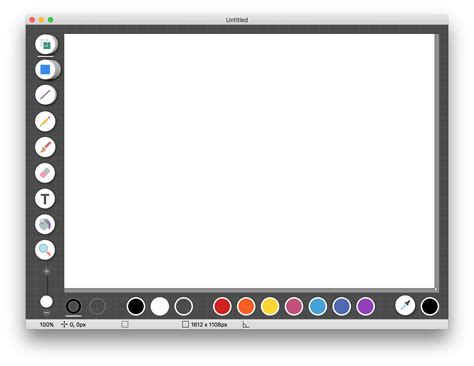
Task: Click the minus zoom-out icon
Action: coord(47,313)
